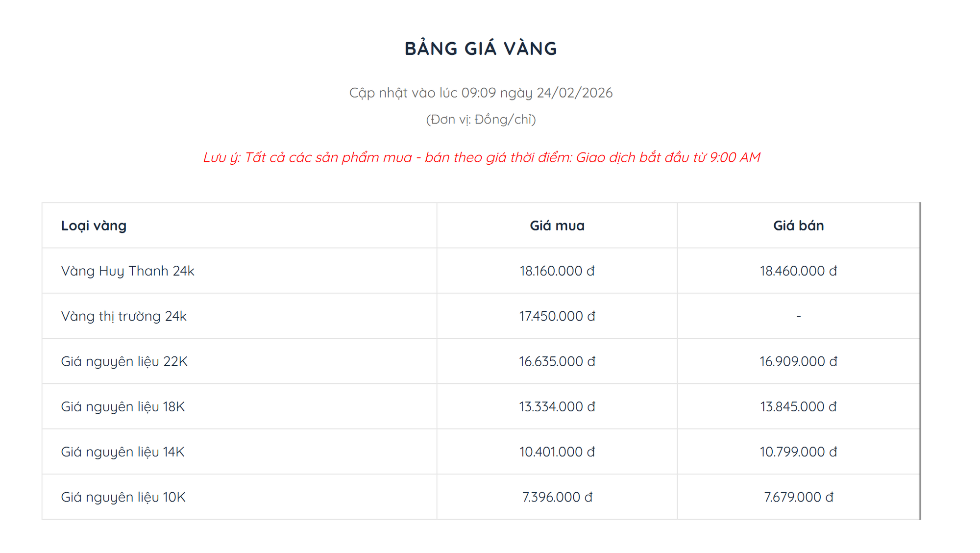Click buy price 17.450.000 đ

[557, 316]
